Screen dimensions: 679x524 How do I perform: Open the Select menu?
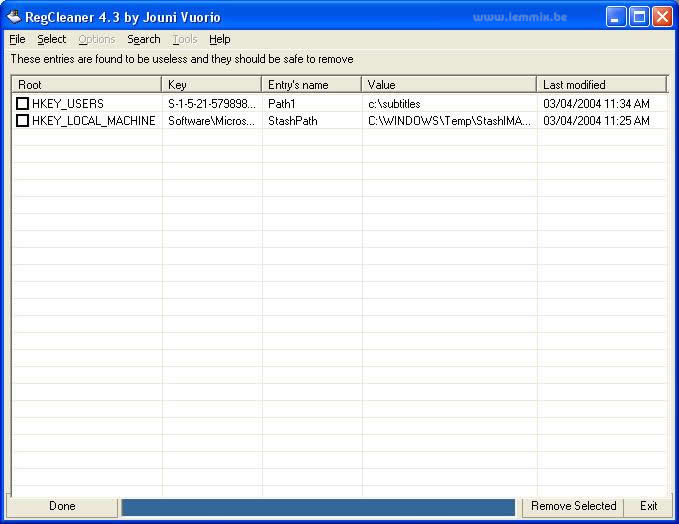click(51, 39)
